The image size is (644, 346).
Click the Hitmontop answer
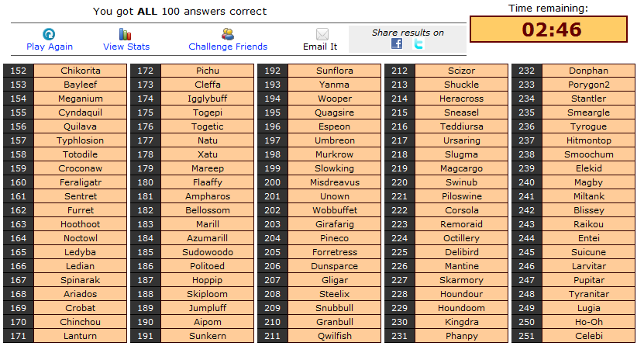pos(588,140)
